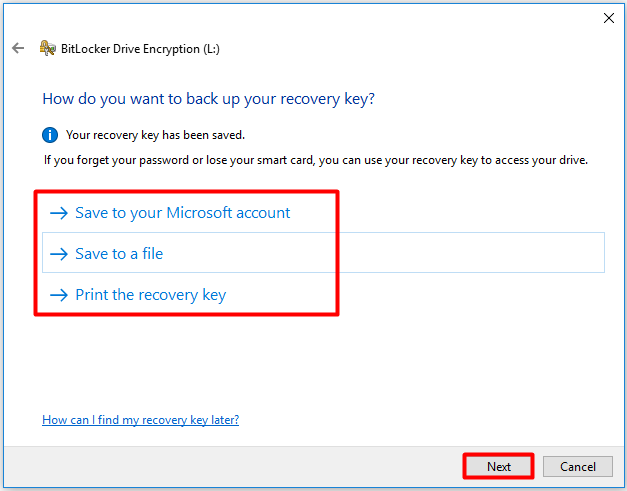Click the BitLocker Drive Encryption (L:) title
This screenshot has height=491, width=627.
[140, 49]
